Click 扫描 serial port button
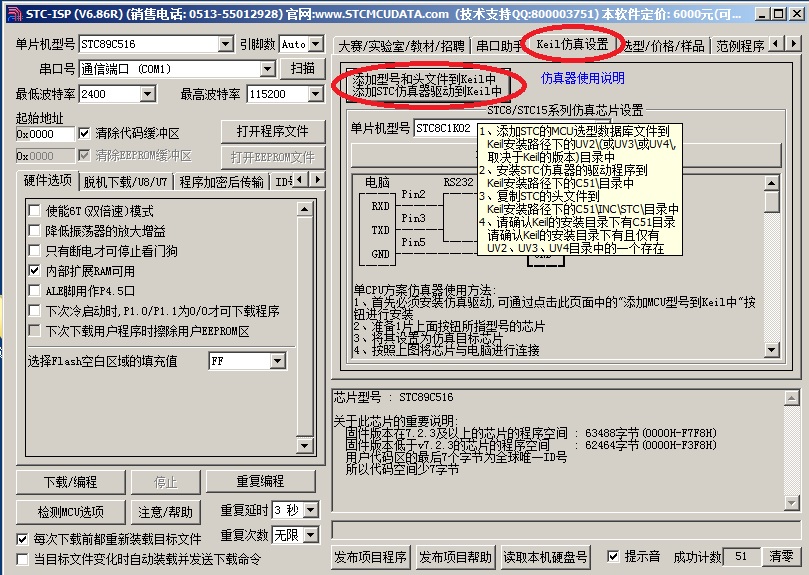 point(302,69)
